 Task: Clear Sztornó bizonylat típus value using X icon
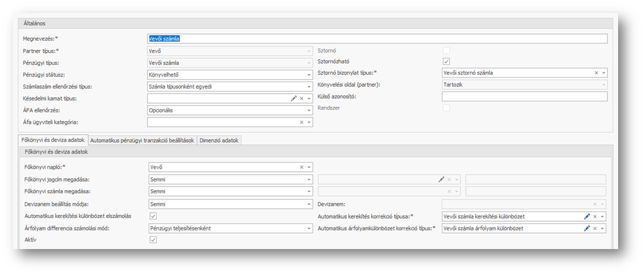(596, 73)
